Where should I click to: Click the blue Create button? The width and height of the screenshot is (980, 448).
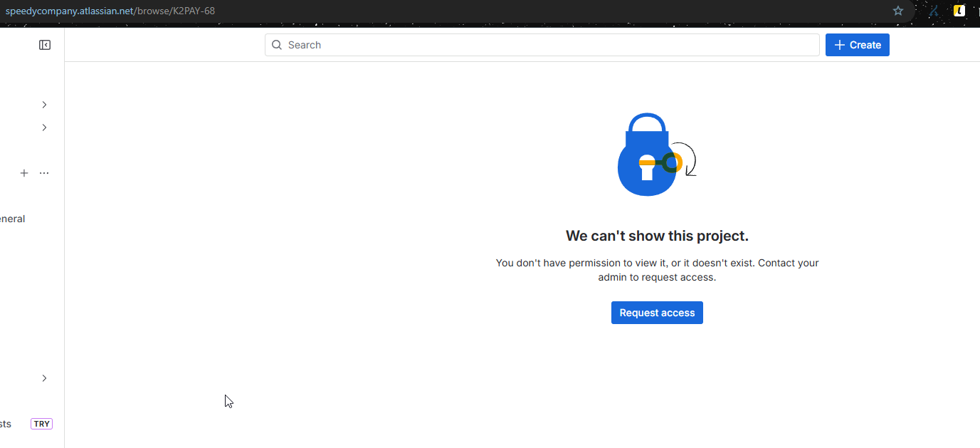tap(857, 45)
